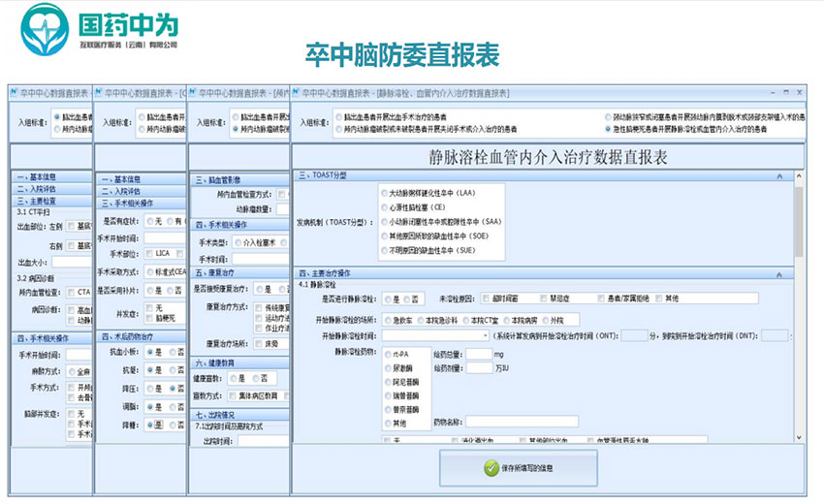Image resolution: width=824 pixels, height=504 pixels.
Task: Click the front window scrollbar thumb
Action: [798, 222]
